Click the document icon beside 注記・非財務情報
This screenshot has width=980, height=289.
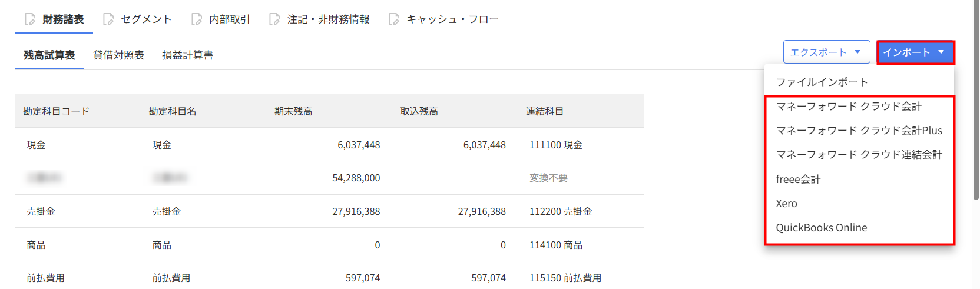(274, 19)
